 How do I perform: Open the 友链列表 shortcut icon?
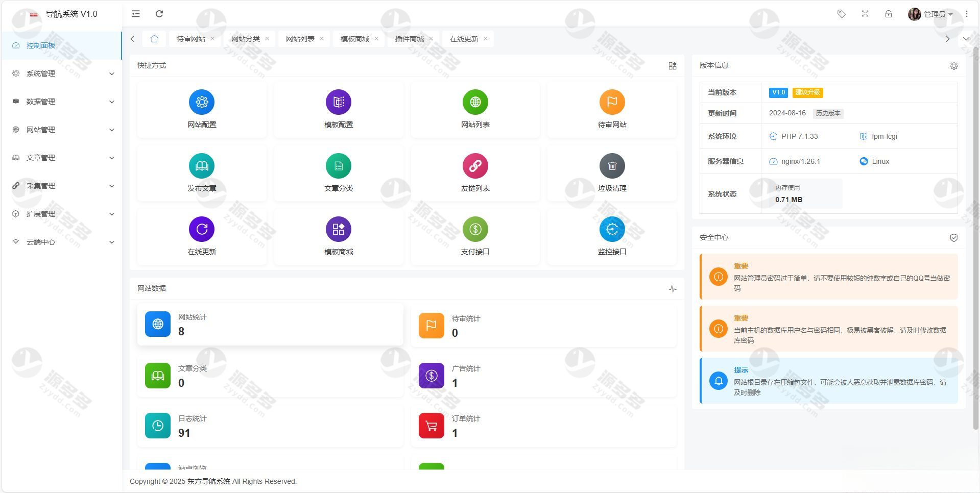[x=475, y=166]
